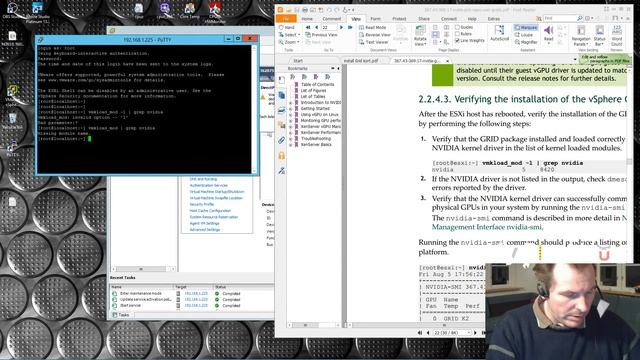Image resolution: width=640 pixels, height=360 pixels.
Task: Click Management Interface nvidia-smi link in PDF
Action: point(487,227)
